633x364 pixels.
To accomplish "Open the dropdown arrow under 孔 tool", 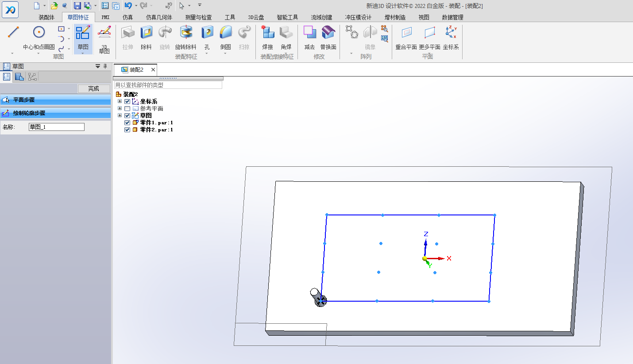I will tap(207, 54).
